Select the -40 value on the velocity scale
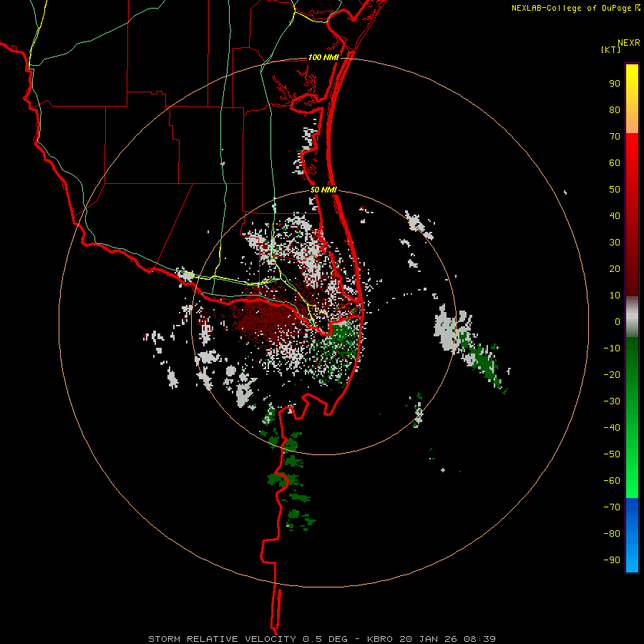644x644 pixels. 612,428
